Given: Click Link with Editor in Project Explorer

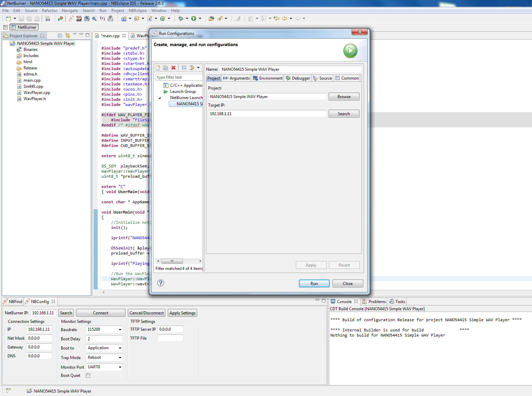Looking at the screenshot, I should click(x=67, y=36).
